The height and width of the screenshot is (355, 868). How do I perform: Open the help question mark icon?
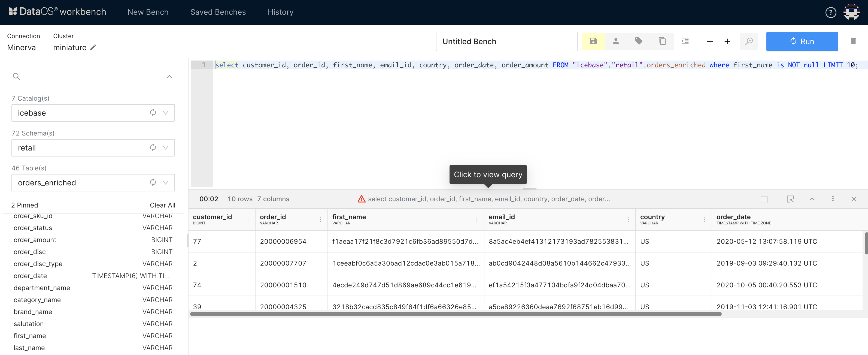point(831,13)
